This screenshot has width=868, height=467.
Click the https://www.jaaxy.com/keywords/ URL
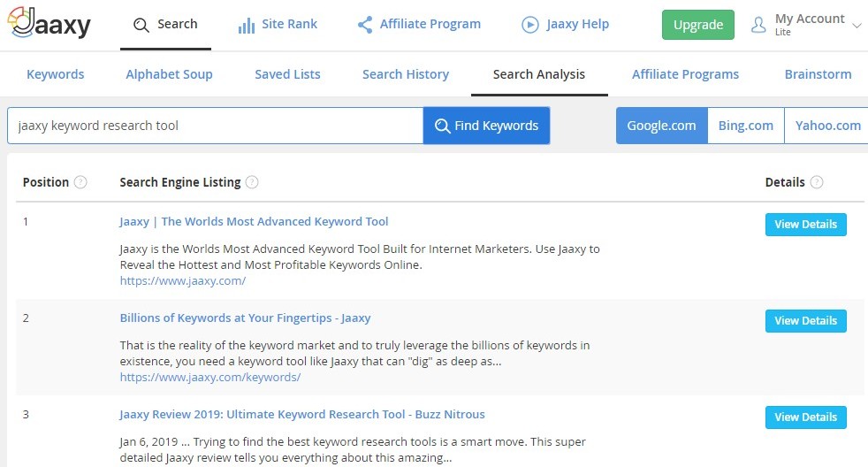(210, 378)
